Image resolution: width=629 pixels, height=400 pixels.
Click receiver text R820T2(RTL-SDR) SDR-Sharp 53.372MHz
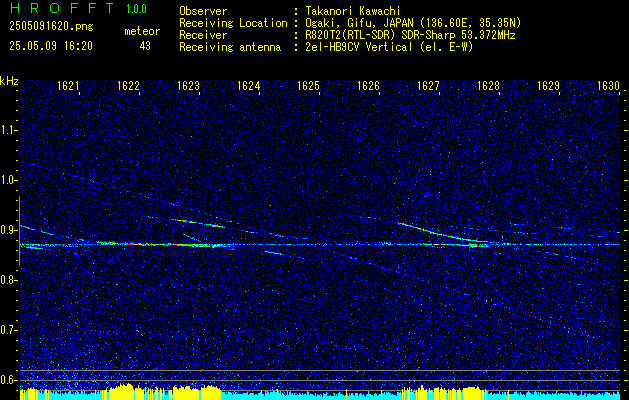(x=408, y=35)
